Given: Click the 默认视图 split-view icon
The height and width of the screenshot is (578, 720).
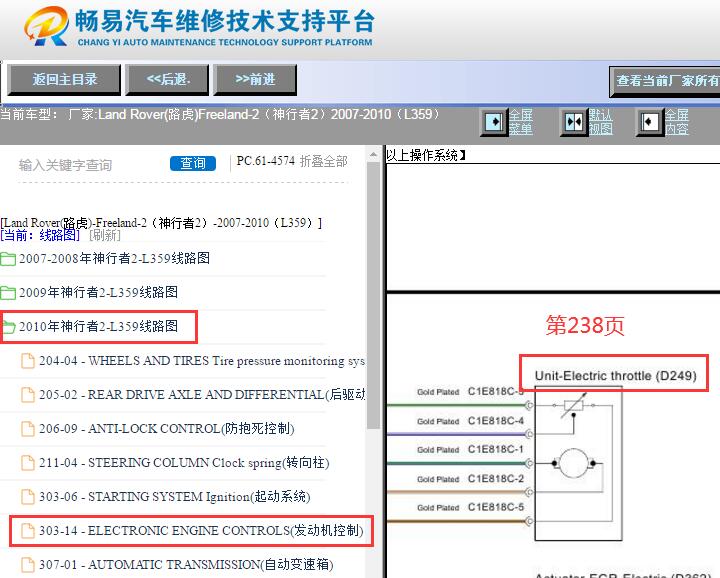Looking at the screenshot, I should pyautogui.click(x=574, y=122).
